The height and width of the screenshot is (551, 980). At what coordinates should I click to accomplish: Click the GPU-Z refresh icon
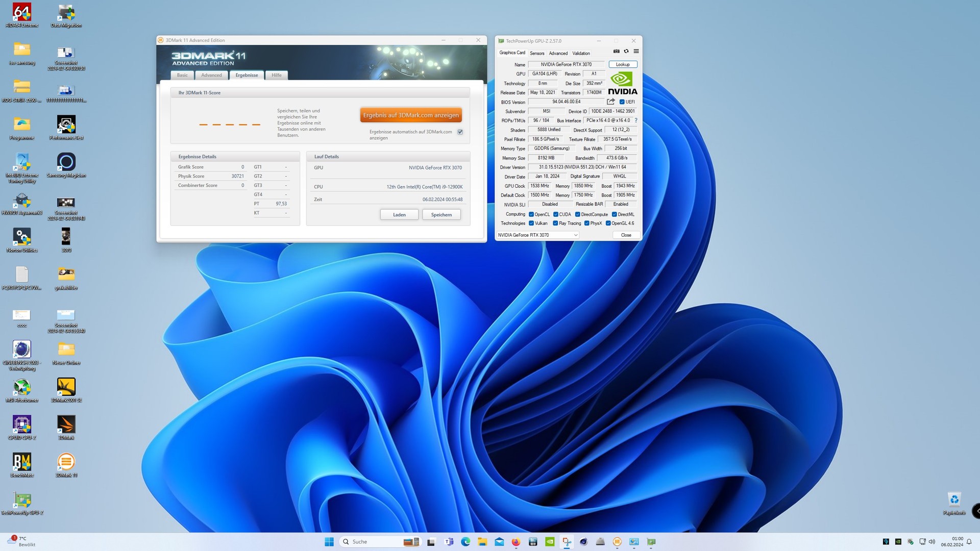pos(626,51)
